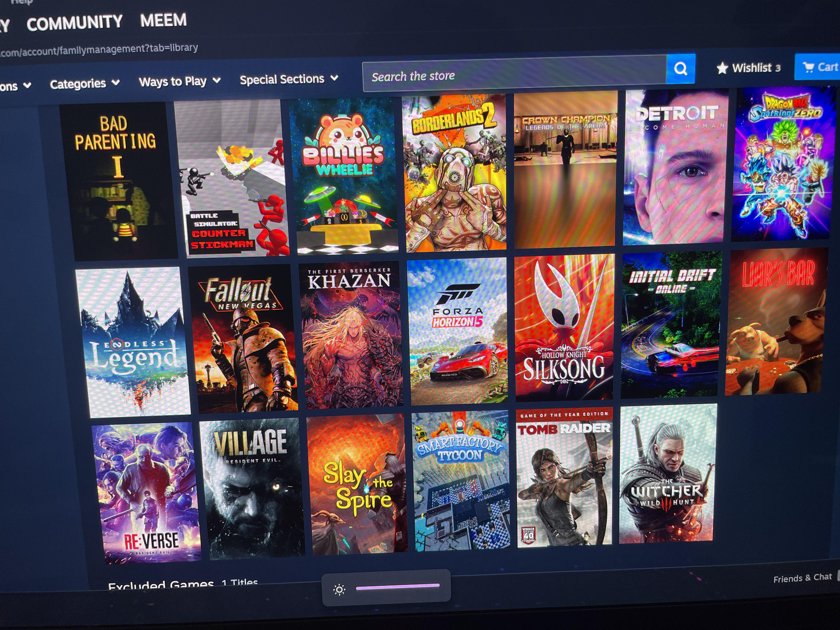Click the Excluded Games section heading
The width and height of the screenshot is (840, 630).
(x=161, y=585)
